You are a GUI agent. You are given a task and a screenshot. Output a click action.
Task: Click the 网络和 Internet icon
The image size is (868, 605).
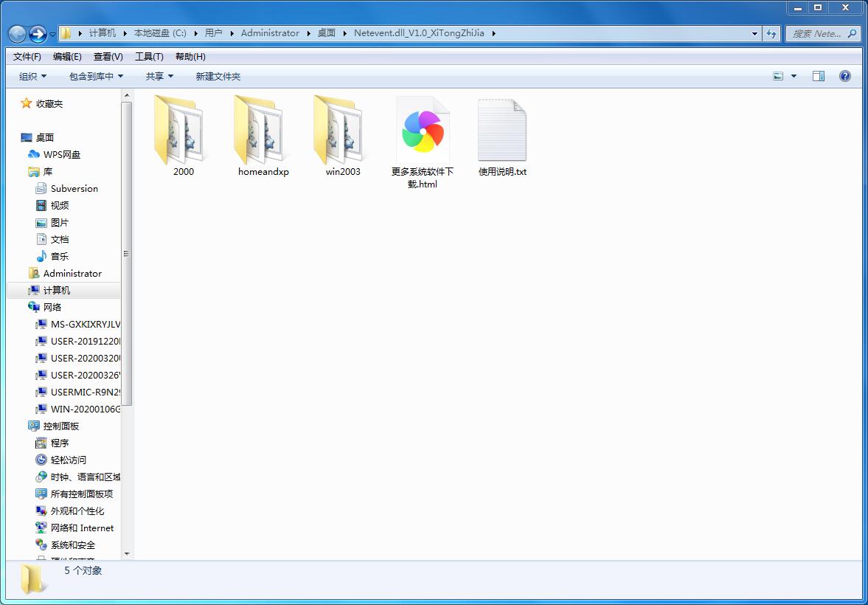[41, 528]
